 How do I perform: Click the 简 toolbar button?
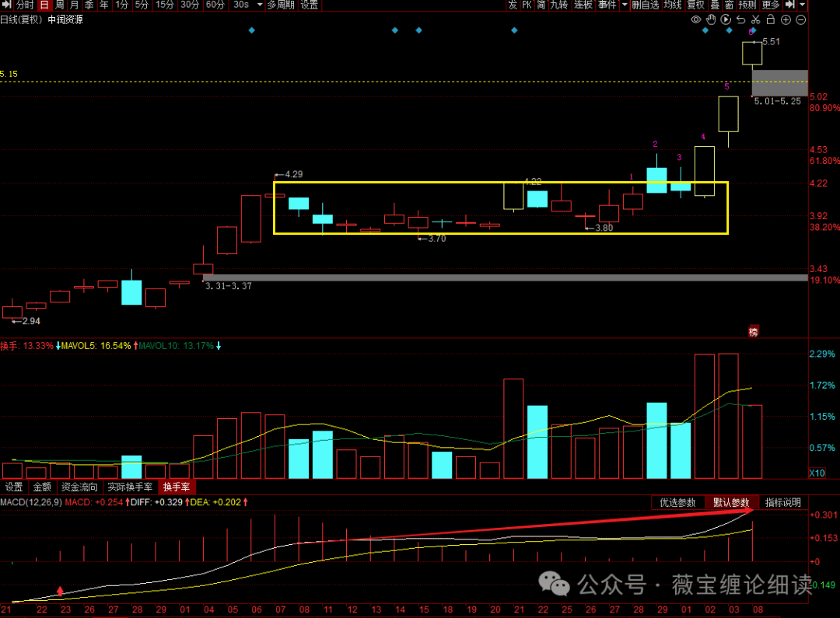pyautogui.click(x=541, y=5)
